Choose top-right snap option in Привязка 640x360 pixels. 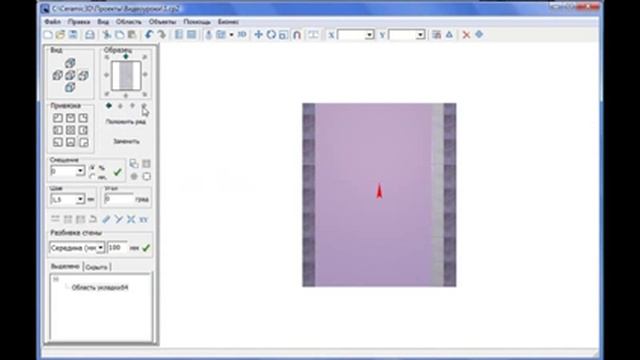tap(83, 118)
